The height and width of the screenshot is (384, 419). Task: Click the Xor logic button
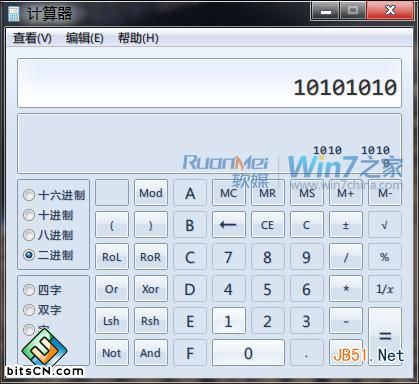tap(151, 289)
